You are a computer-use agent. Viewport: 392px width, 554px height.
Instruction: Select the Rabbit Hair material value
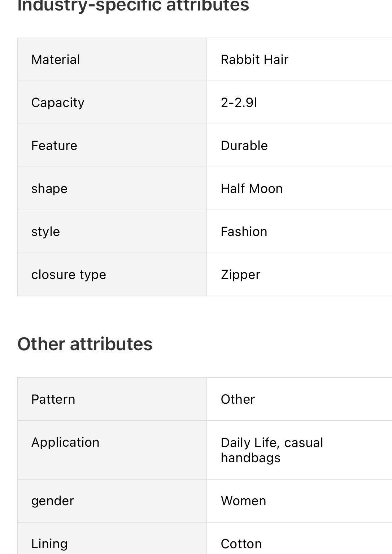coord(254,60)
